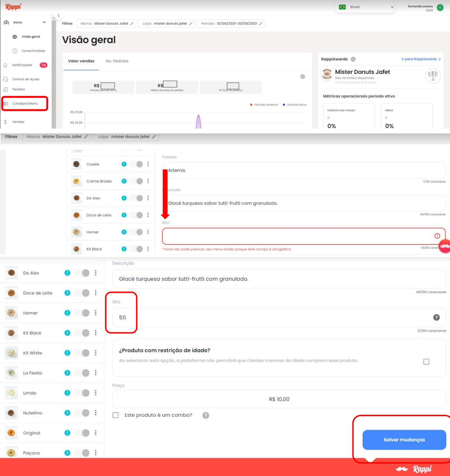Open the red Rappi chat bubble
Screen dimensions: 450x476
[445, 247]
